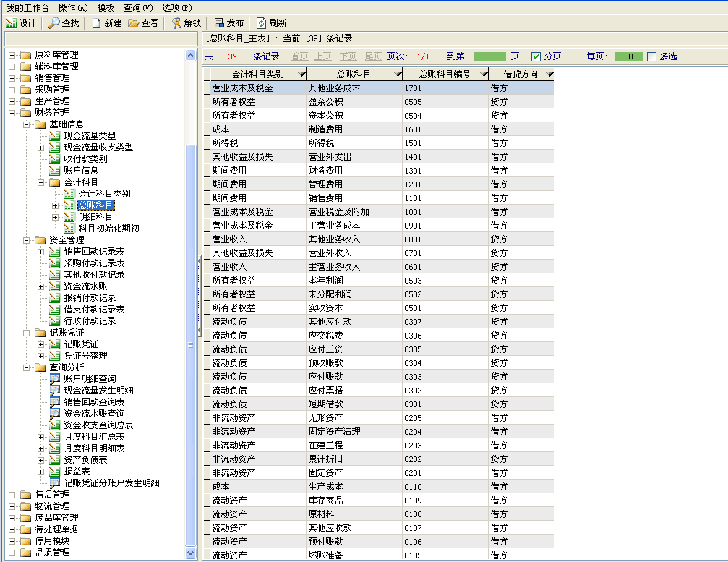Click the 采购付款记录表 sheet icon

pyautogui.click(x=55, y=263)
